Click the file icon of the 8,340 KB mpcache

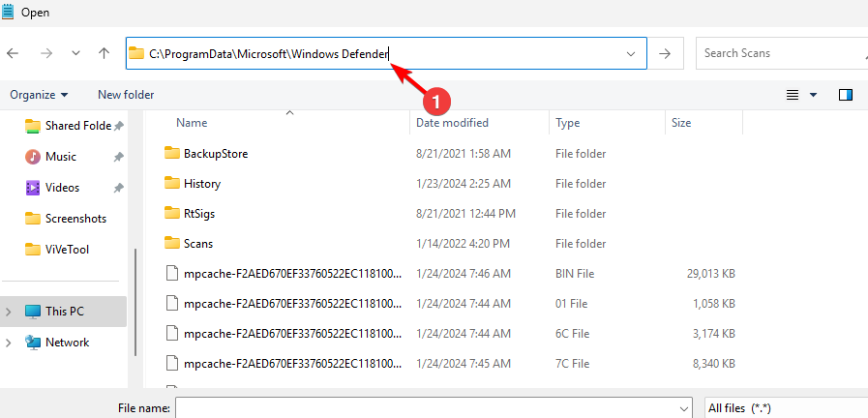[173, 363]
